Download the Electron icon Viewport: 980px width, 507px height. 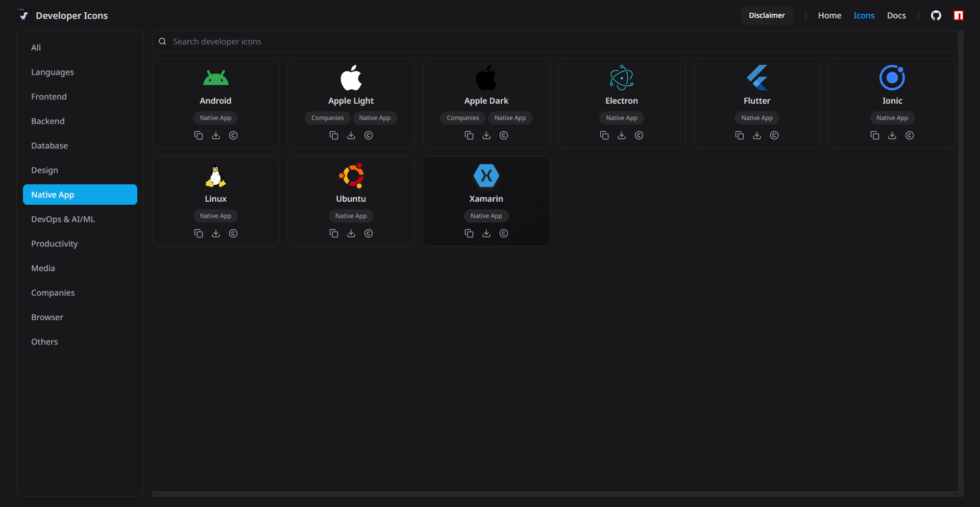(622, 135)
